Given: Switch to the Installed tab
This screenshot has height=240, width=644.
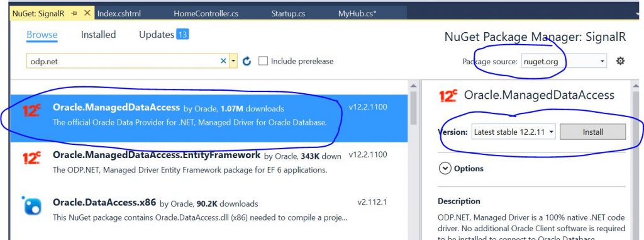Looking at the screenshot, I should pos(98,35).
